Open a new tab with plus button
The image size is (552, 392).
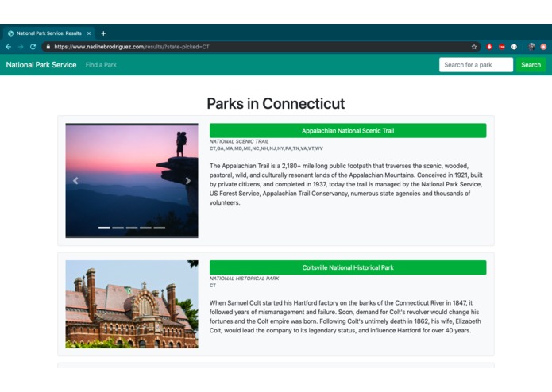(103, 33)
